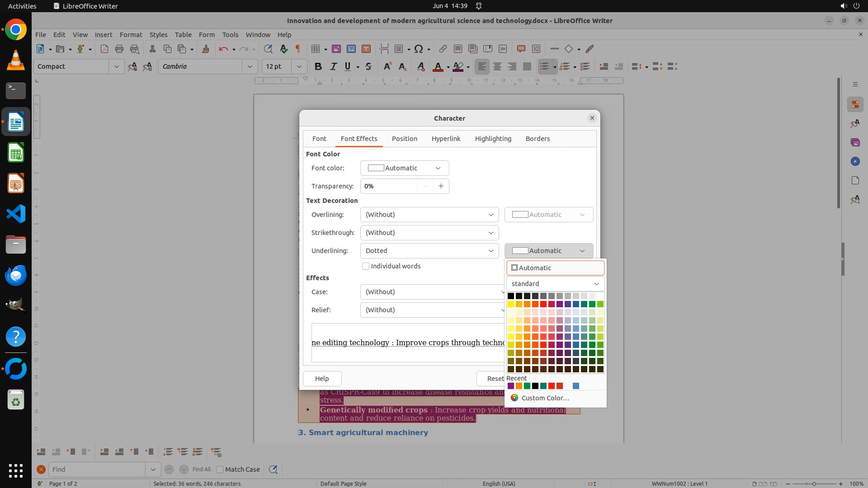Click the Strikethrough toolbar icon
The image size is (868, 488).
click(x=368, y=66)
